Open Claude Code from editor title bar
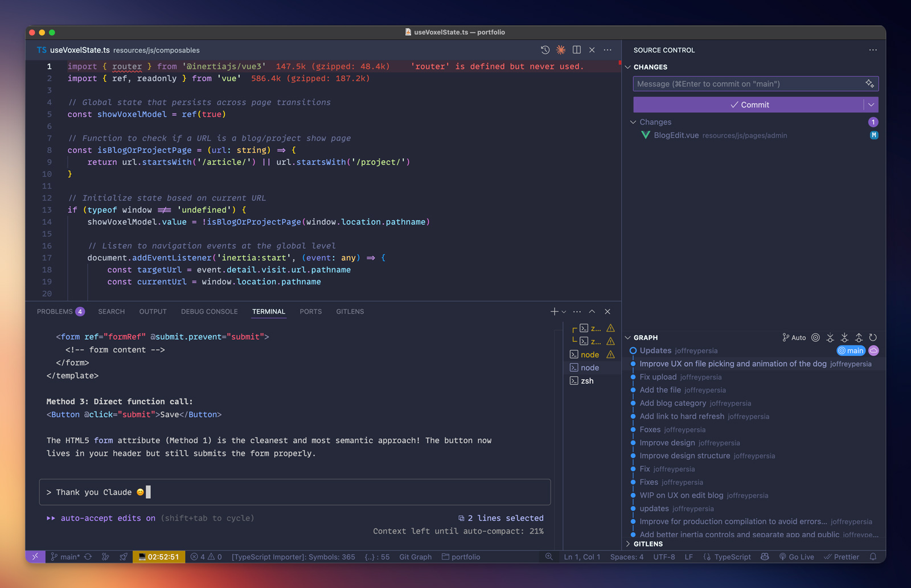 tap(561, 50)
